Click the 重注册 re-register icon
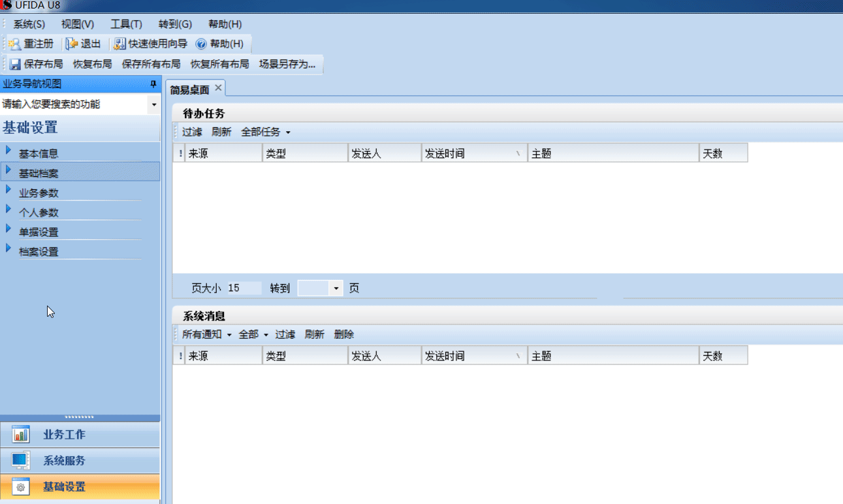This screenshot has height=504, width=843. point(15,44)
